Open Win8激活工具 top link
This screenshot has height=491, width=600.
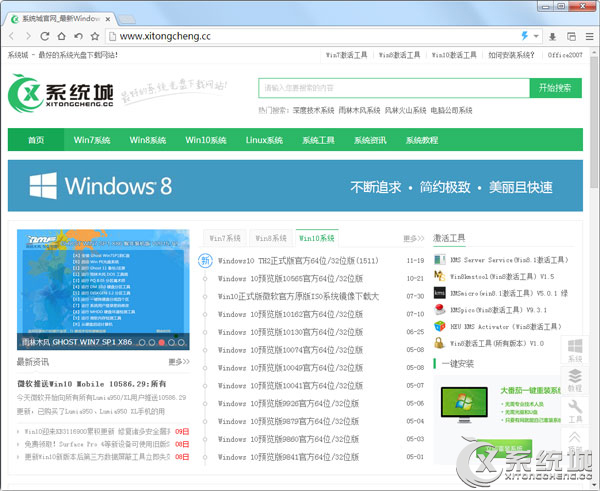point(399,55)
